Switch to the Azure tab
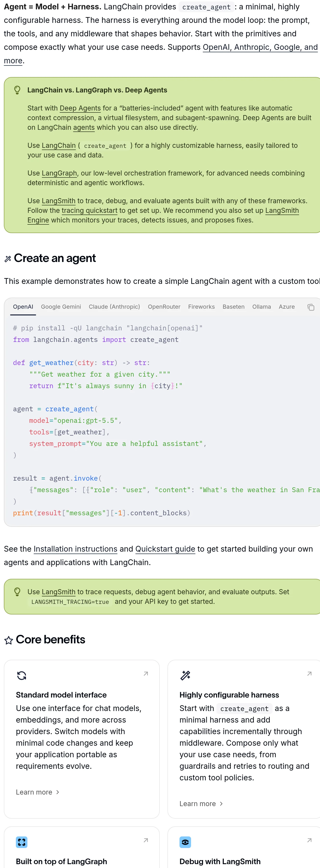 287,307
